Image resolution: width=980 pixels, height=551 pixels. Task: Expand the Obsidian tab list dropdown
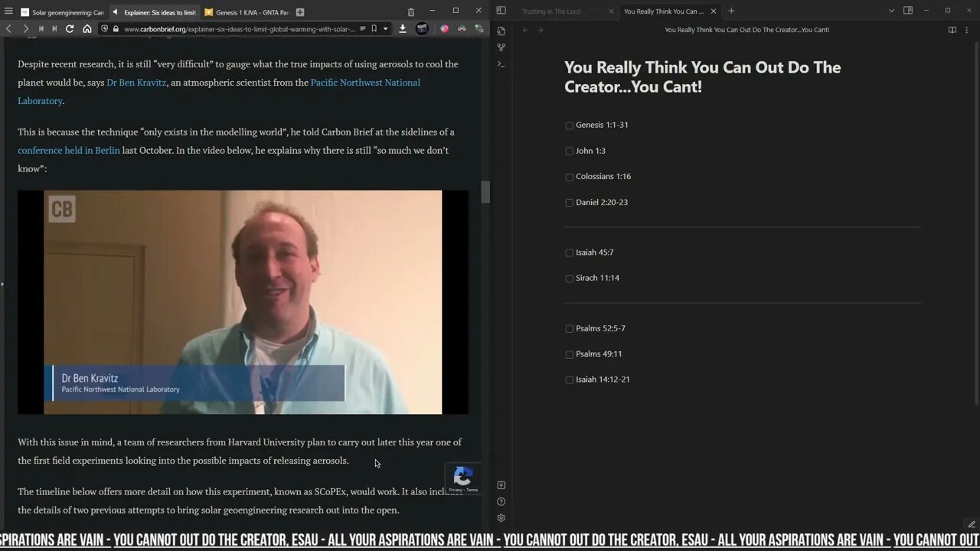891,11
